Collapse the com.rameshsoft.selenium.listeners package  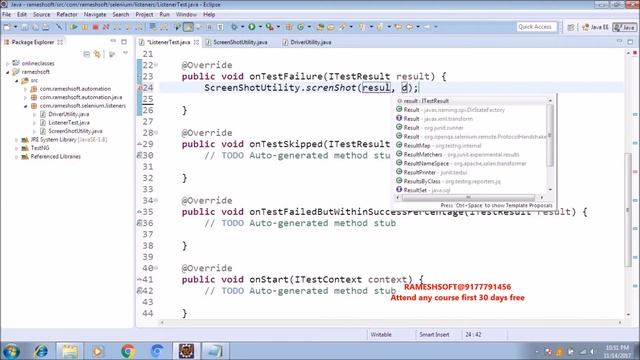point(25,106)
